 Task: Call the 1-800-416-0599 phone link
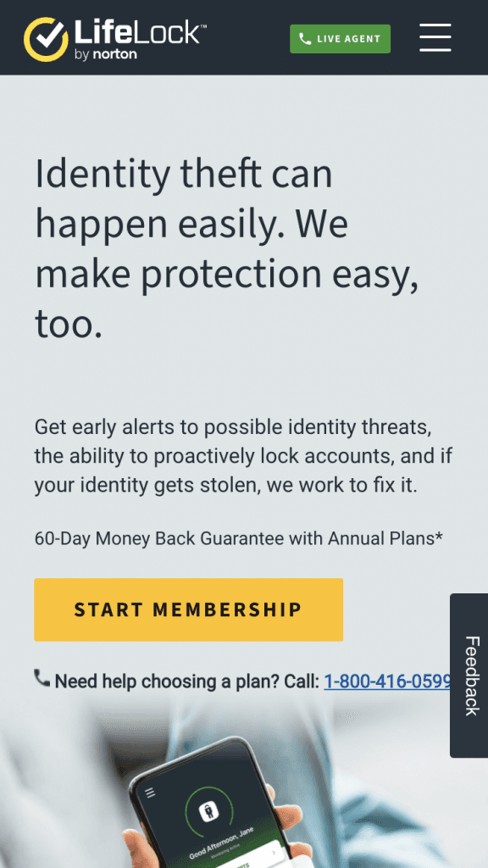point(387,681)
